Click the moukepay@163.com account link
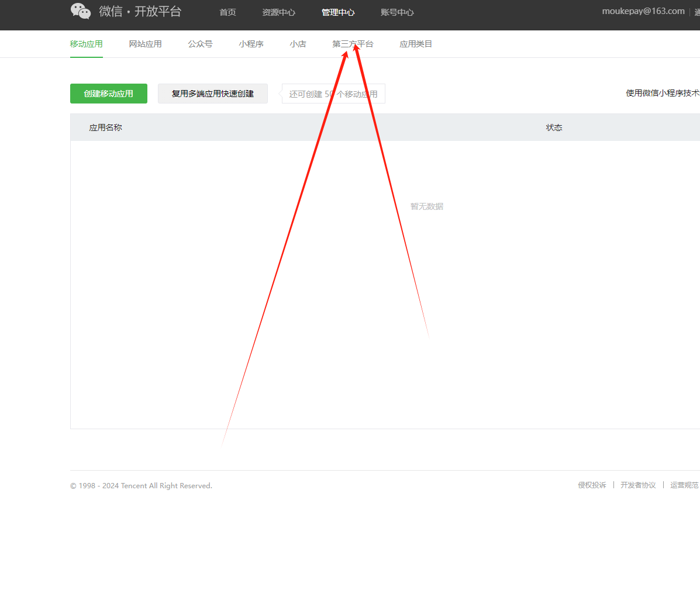The height and width of the screenshot is (597, 700). (x=643, y=11)
